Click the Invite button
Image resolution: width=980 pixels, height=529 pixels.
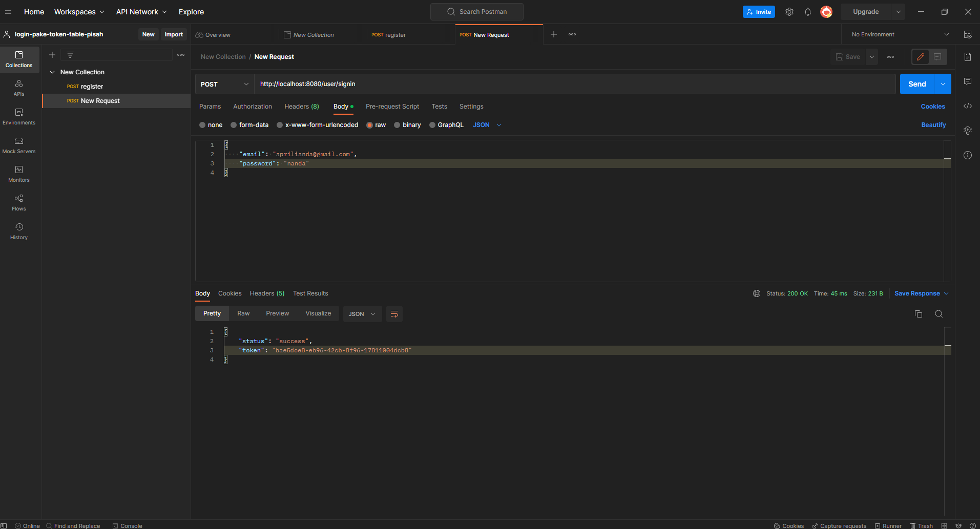759,12
